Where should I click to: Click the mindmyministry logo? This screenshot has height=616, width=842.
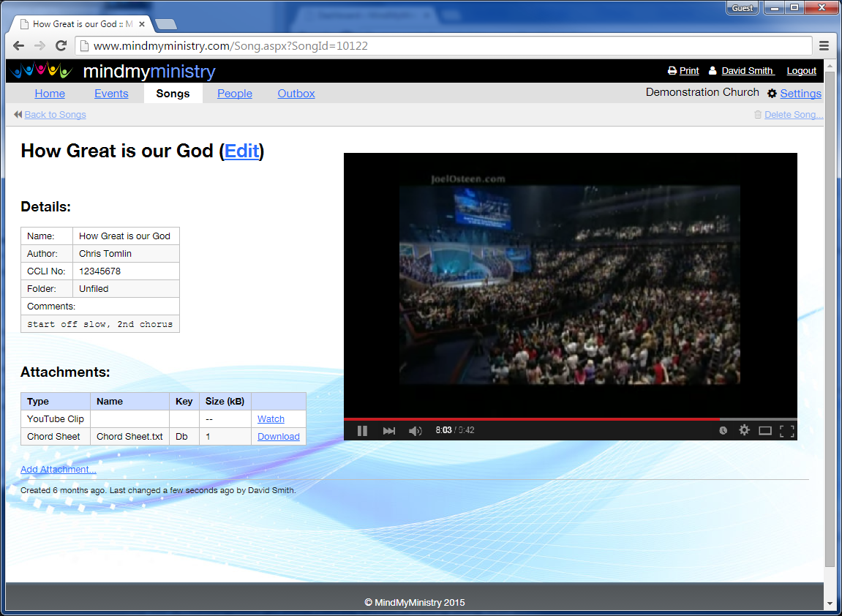[x=113, y=71]
